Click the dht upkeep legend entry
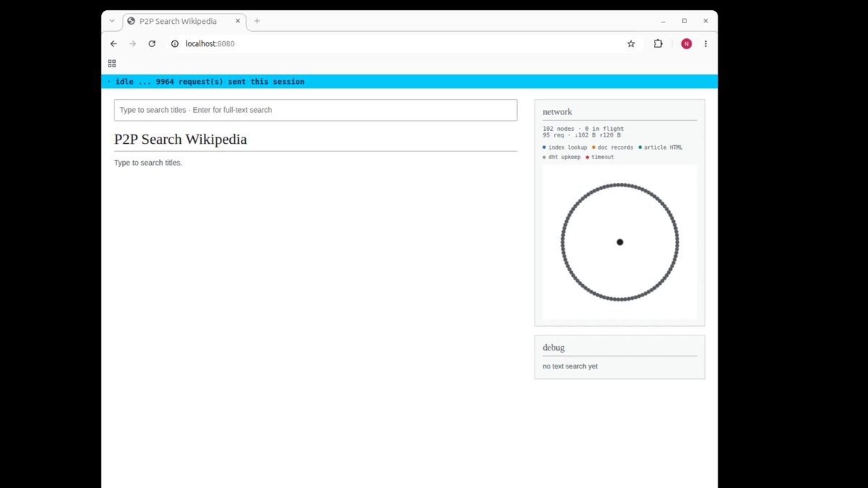Viewport: 868px width, 488px height. click(x=561, y=157)
